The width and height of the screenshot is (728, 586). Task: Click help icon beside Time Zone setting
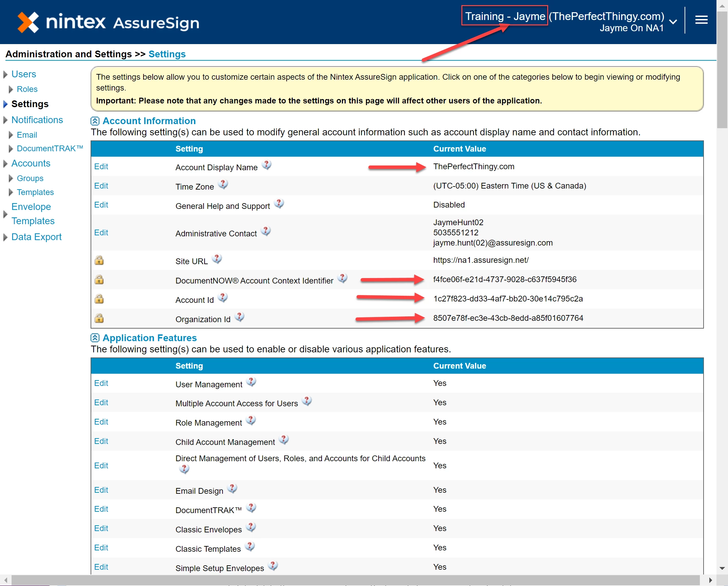pyautogui.click(x=223, y=184)
